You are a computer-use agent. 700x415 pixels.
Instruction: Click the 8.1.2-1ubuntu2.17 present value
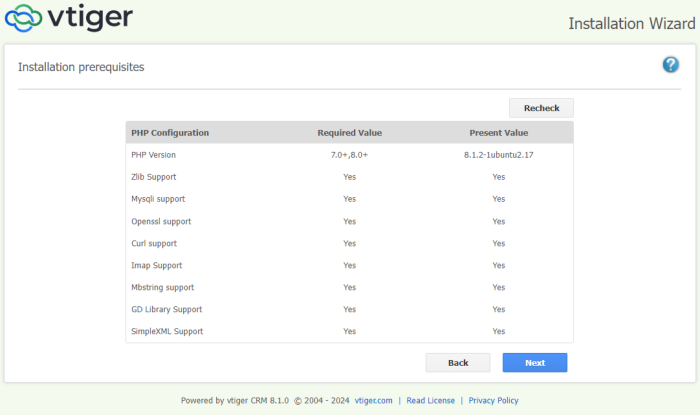point(498,155)
